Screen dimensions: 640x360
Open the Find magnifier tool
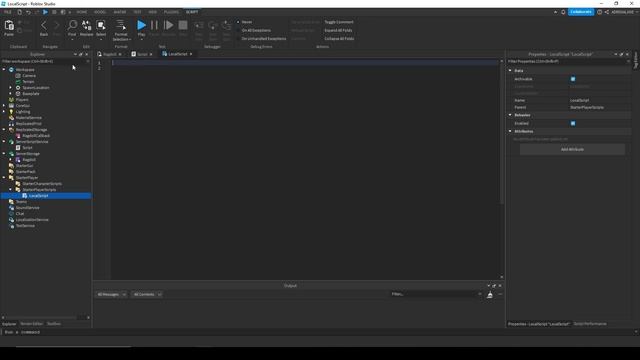(x=72, y=25)
